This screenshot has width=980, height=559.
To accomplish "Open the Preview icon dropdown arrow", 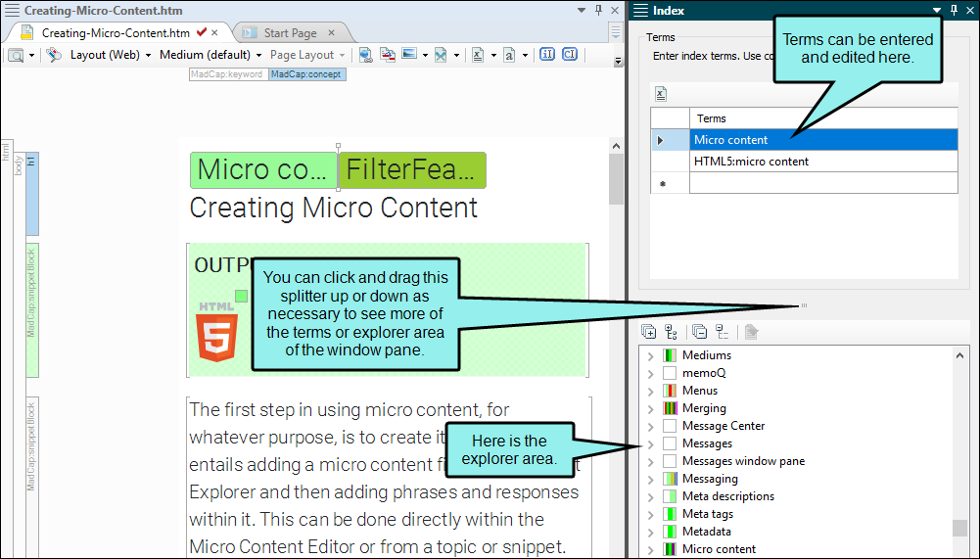I will (x=31, y=56).
